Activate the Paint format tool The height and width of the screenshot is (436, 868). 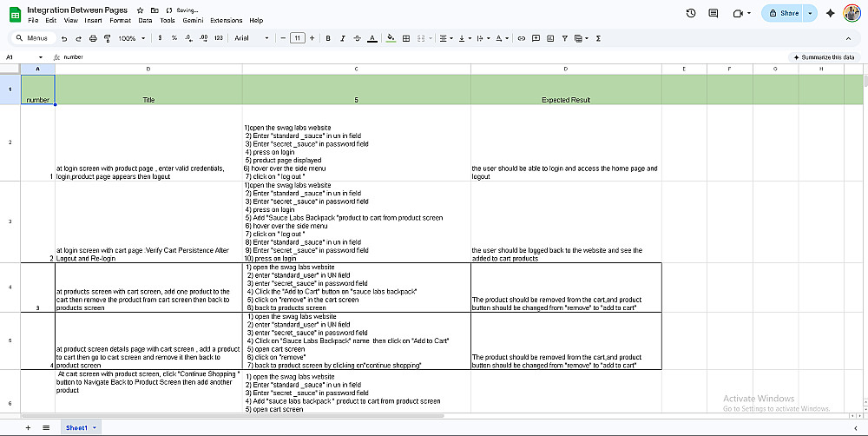click(x=108, y=38)
